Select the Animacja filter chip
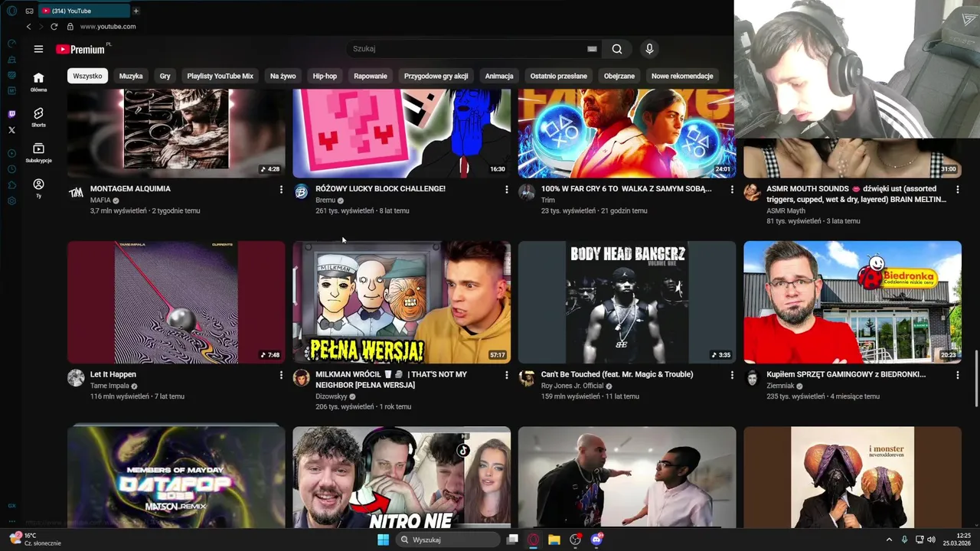The width and height of the screenshot is (980, 551). tap(499, 76)
